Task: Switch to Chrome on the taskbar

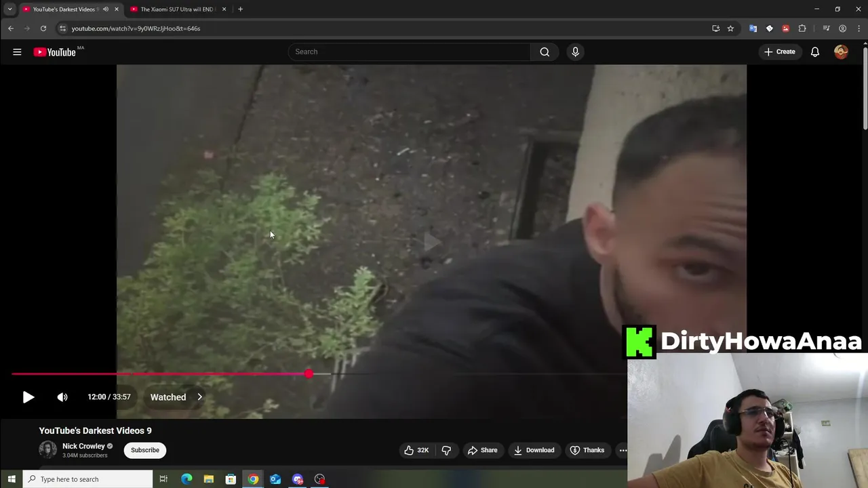Action: pyautogui.click(x=253, y=479)
